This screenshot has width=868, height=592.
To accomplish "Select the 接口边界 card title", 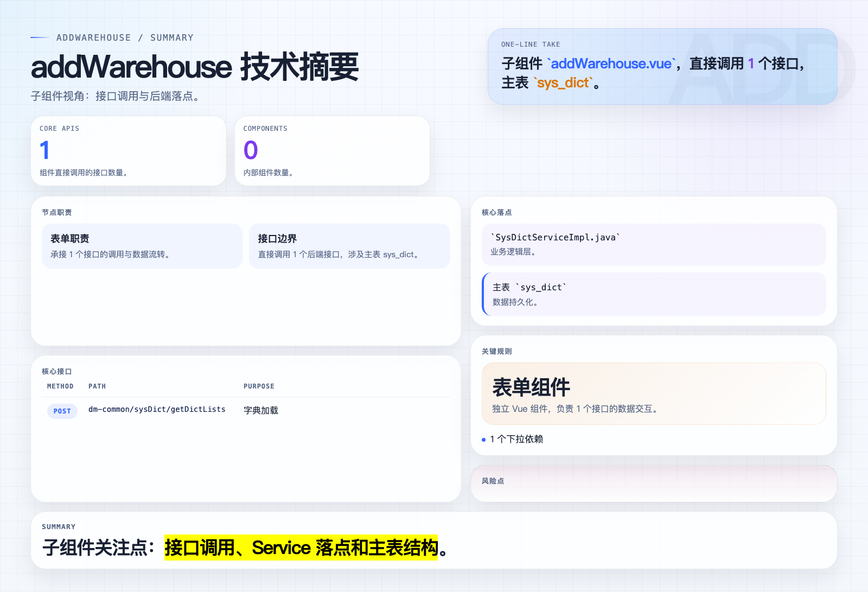I will (x=277, y=239).
